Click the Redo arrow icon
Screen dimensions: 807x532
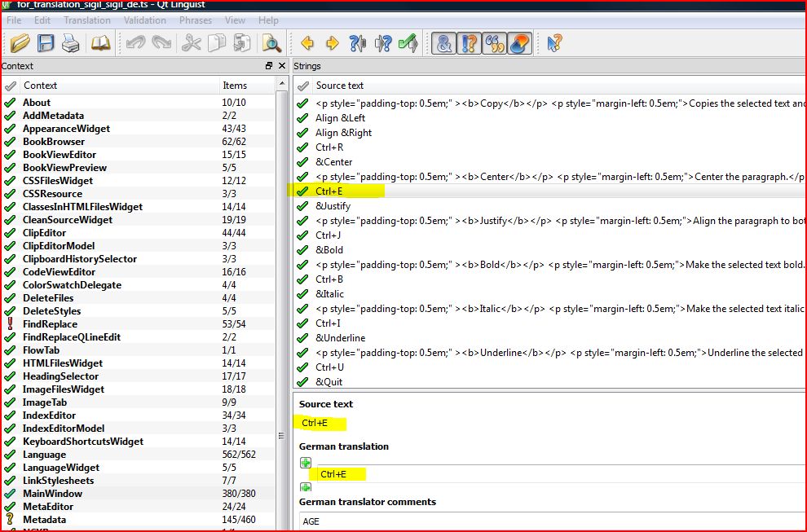point(161,43)
